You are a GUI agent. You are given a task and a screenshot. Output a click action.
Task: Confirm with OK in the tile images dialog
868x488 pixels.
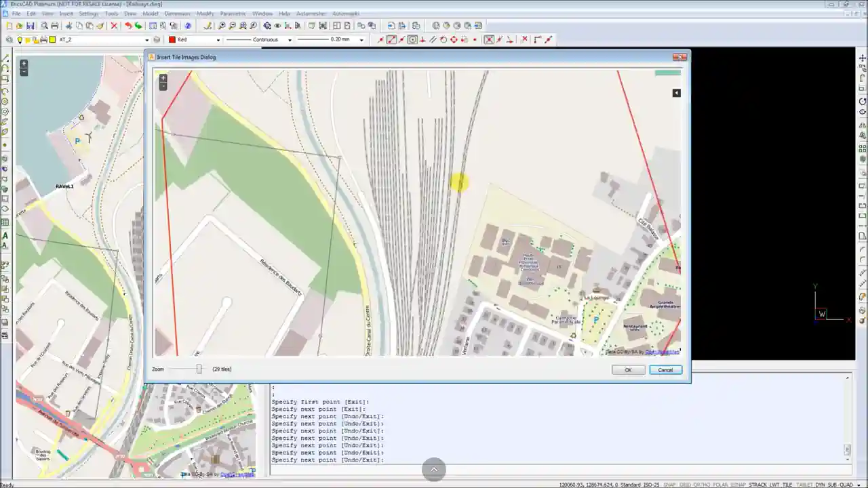tap(627, 369)
